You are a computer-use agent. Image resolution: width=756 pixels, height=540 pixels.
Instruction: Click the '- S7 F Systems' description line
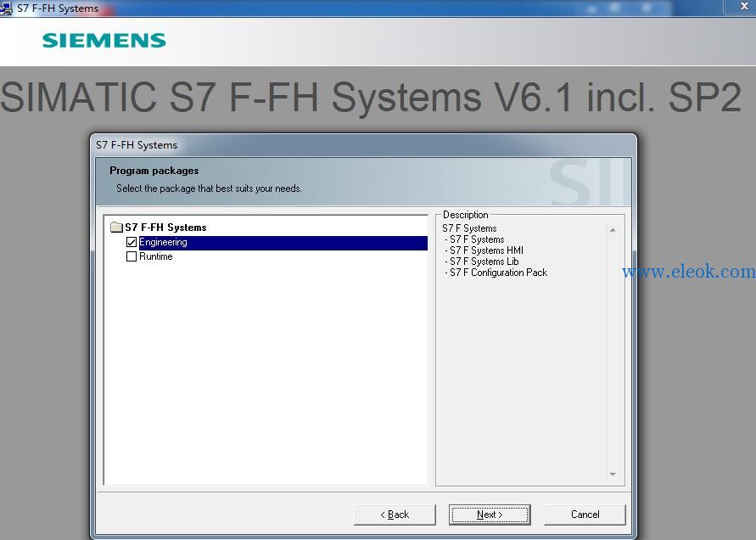(x=474, y=239)
